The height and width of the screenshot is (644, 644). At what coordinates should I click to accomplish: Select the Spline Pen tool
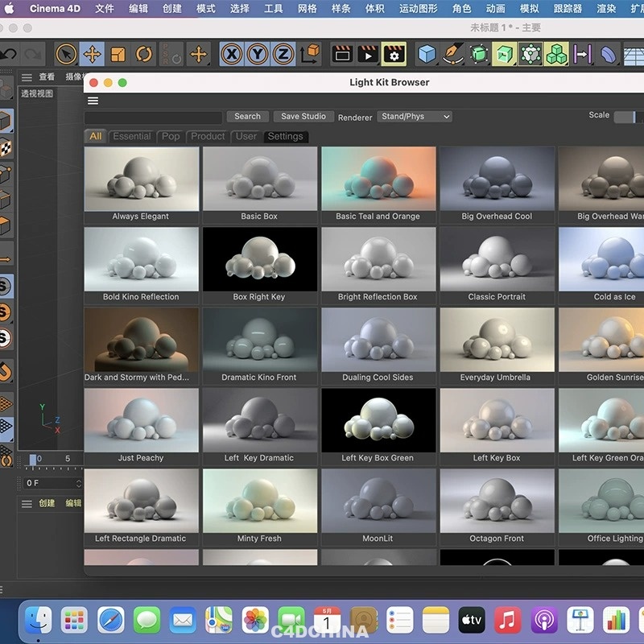pos(452,54)
